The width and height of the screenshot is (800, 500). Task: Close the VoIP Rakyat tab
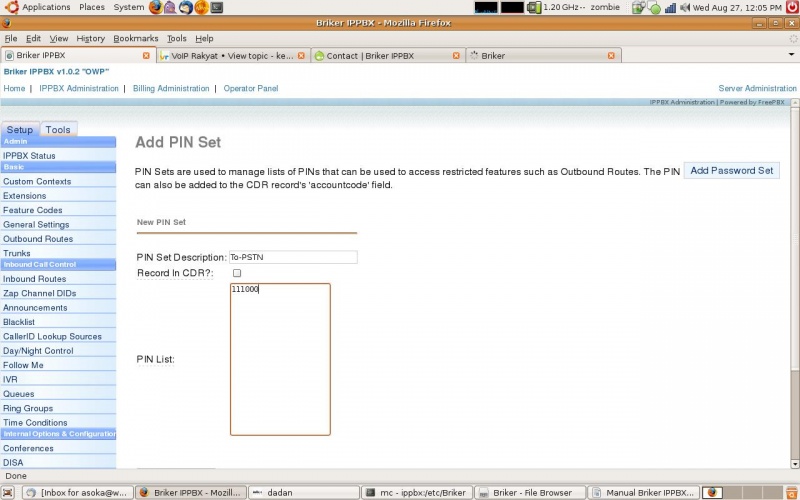tap(301, 56)
